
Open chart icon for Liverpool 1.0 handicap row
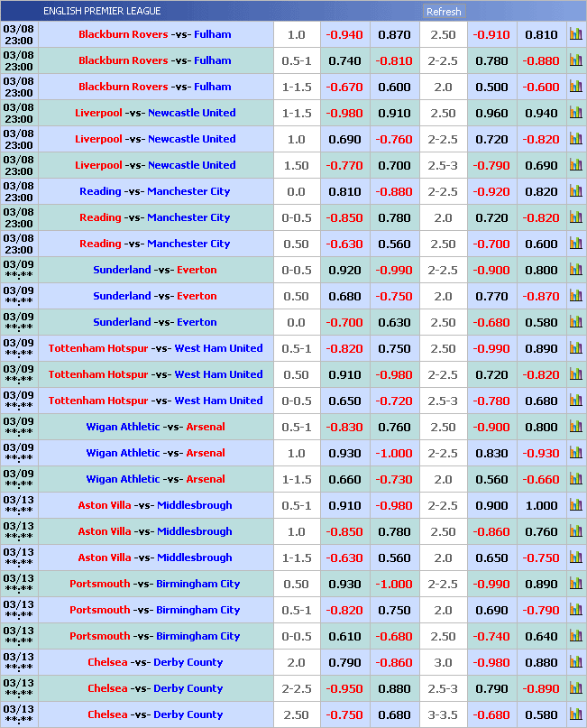point(576,138)
